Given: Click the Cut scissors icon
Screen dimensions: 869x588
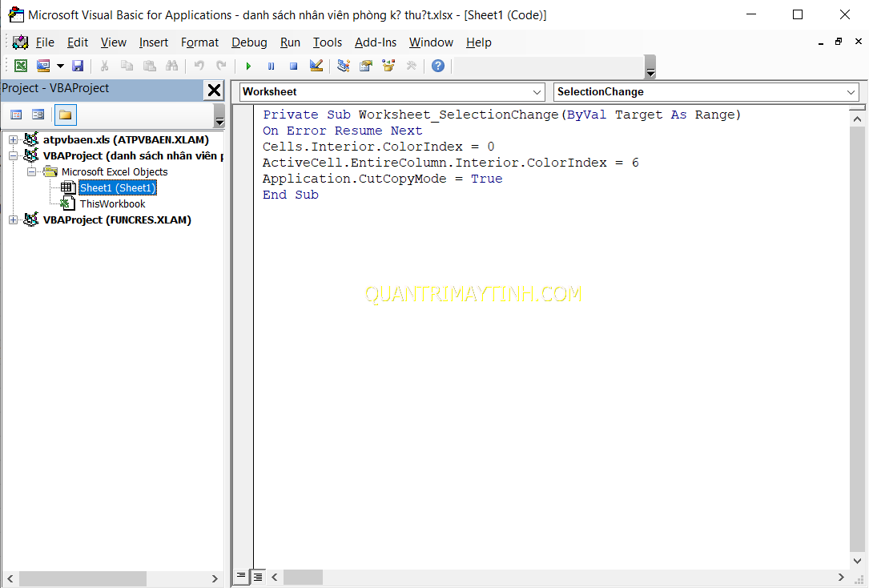Looking at the screenshot, I should [x=103, y=66].
